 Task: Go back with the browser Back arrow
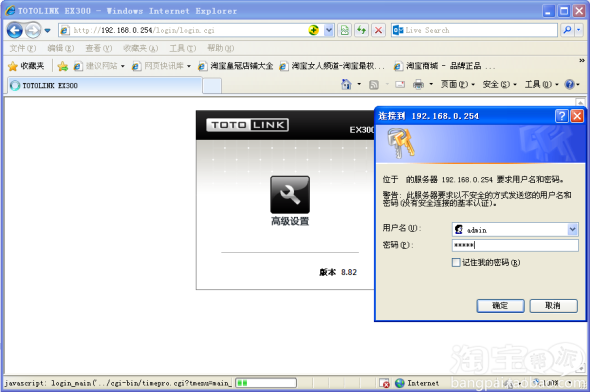tap(15, 30)
